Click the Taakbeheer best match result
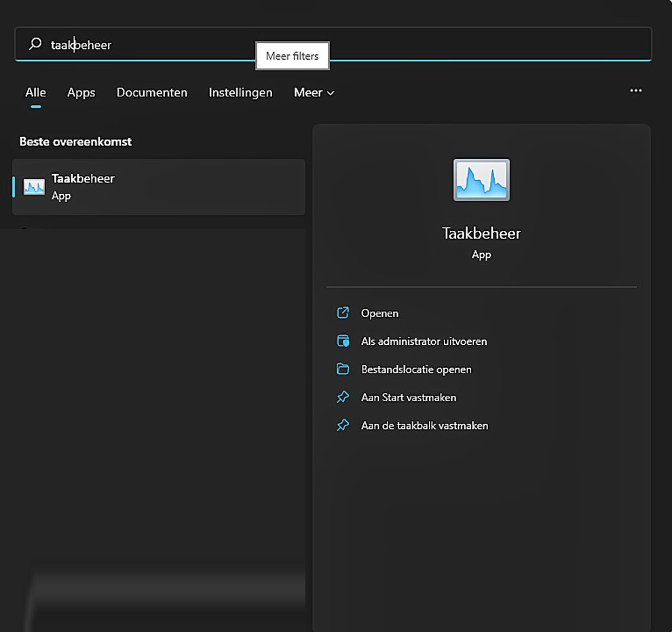 click(159, 187)
